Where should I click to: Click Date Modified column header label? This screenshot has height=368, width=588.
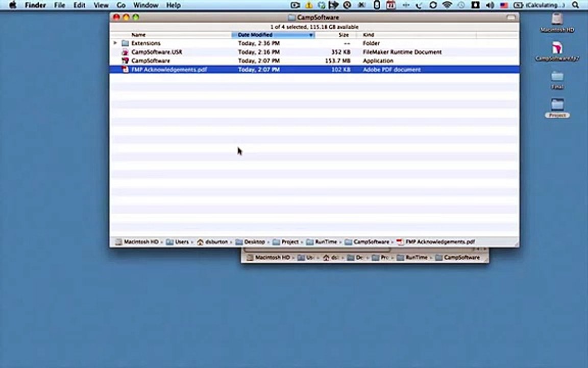255,35
